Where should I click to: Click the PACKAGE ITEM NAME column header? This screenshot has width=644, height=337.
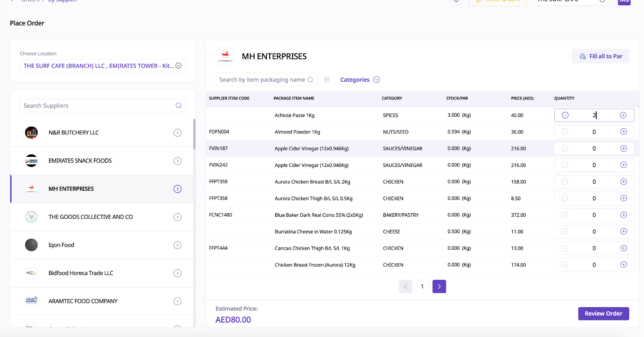(294, 98)
